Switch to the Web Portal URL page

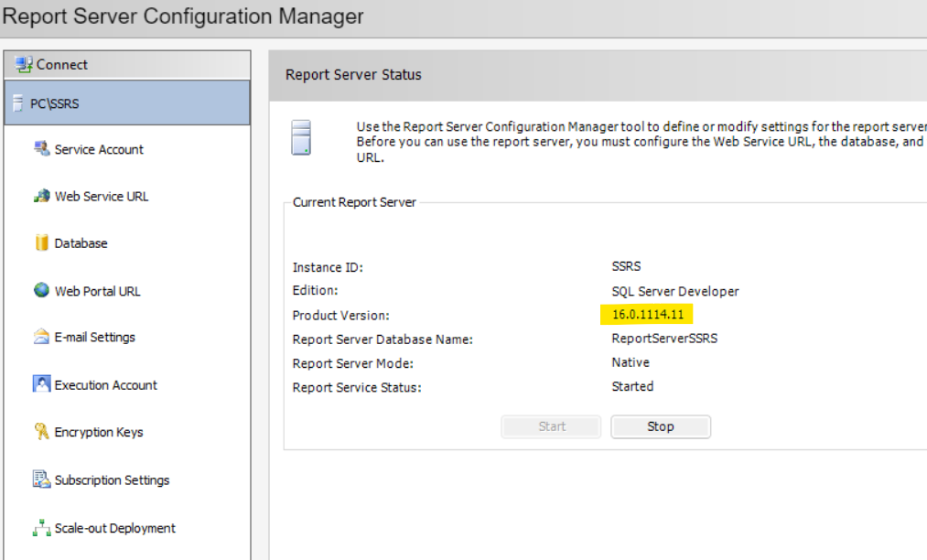click(98, 291)
